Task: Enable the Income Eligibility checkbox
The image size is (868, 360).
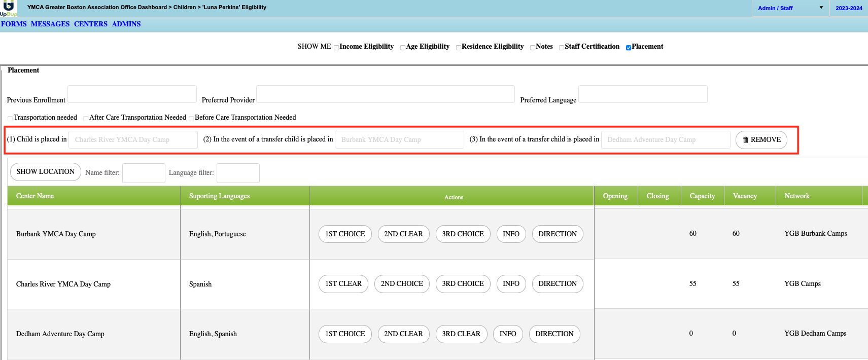Action: pyautogui.click(x=336, y=48)
